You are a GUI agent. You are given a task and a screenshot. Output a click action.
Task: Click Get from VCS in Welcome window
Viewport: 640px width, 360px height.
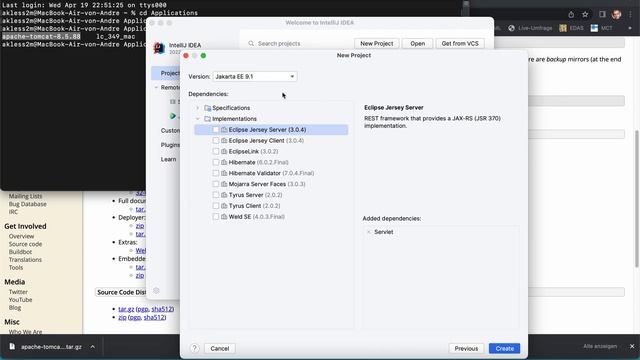460,44
